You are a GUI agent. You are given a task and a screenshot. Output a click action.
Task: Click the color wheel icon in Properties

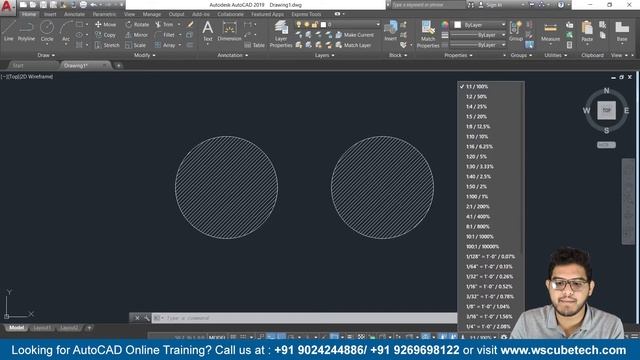pyautogui.click(x=444, y=25)
